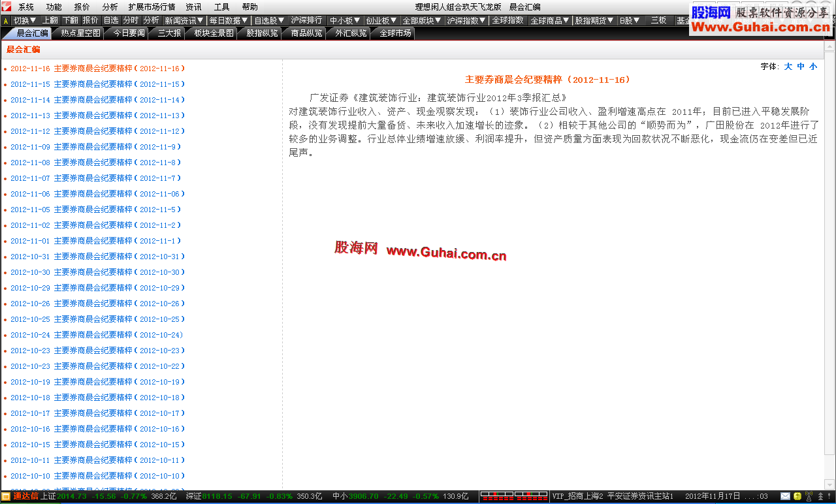The image size is (836, 504).
Task: Switch to the 外汇纵览 tab
Action: [351, 33]
